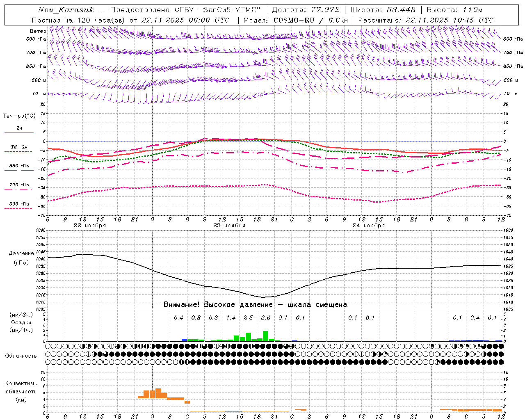Screen dimensions: 525x420
Task: Click the tallest orange convective cloud bar
Action: pyautogui.click(x=158, y=393)
